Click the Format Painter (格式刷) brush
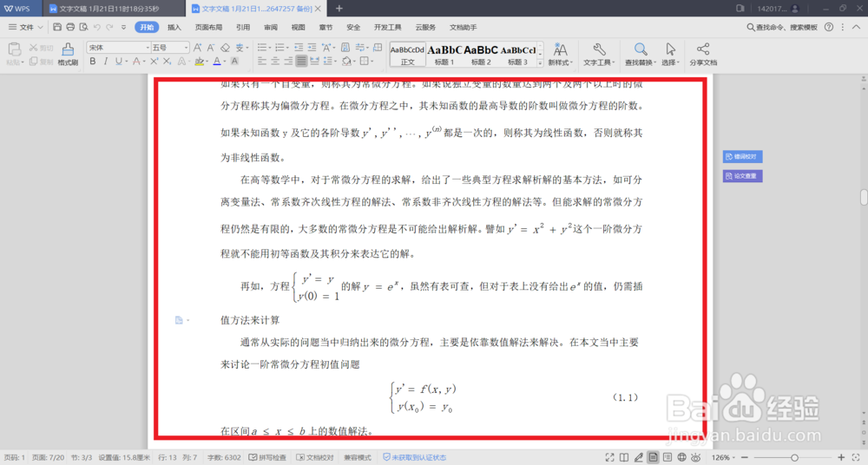 (68, 55)
